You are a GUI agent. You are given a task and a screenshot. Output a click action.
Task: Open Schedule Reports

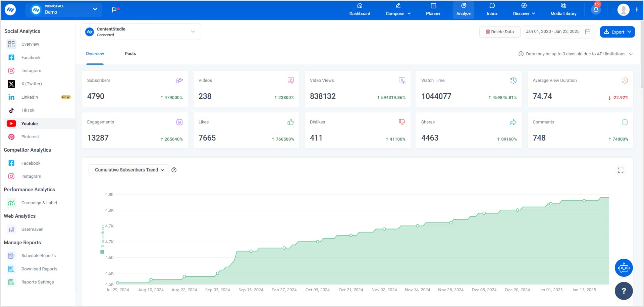click(39, 256)
